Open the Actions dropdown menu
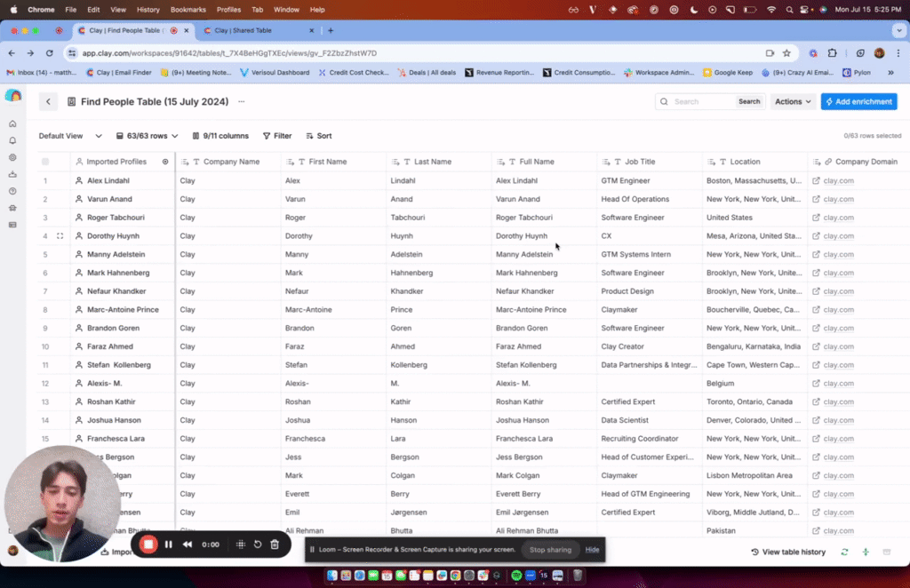This screenshot has width=910, height=588. click(x=792, y=102)
